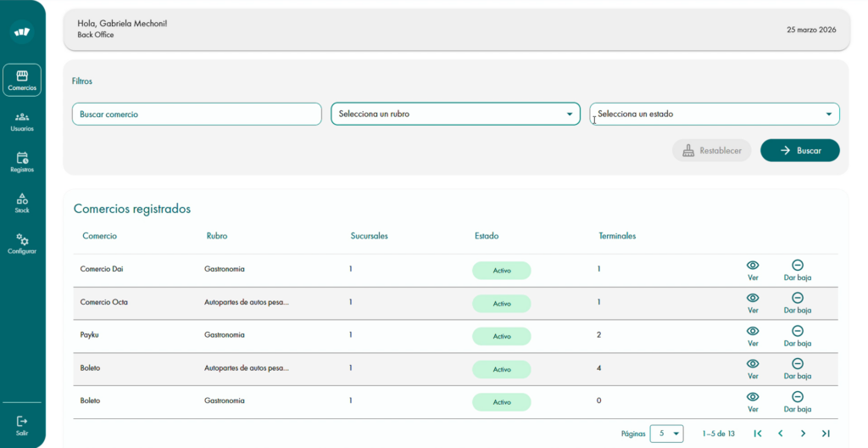868x448 pixels.
Task: Click Gastronomia in the Payku row
Action: (224, 335)
